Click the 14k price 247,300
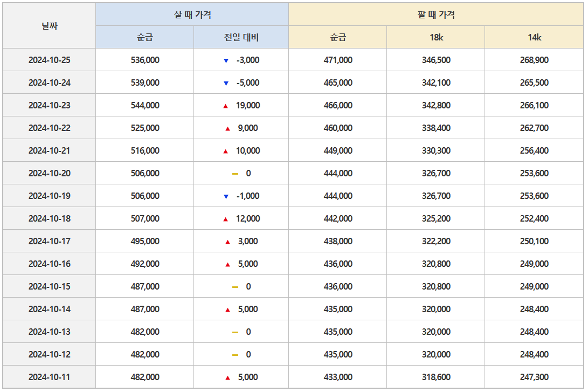This screenshot has width=588, height=392. point(535,377)
